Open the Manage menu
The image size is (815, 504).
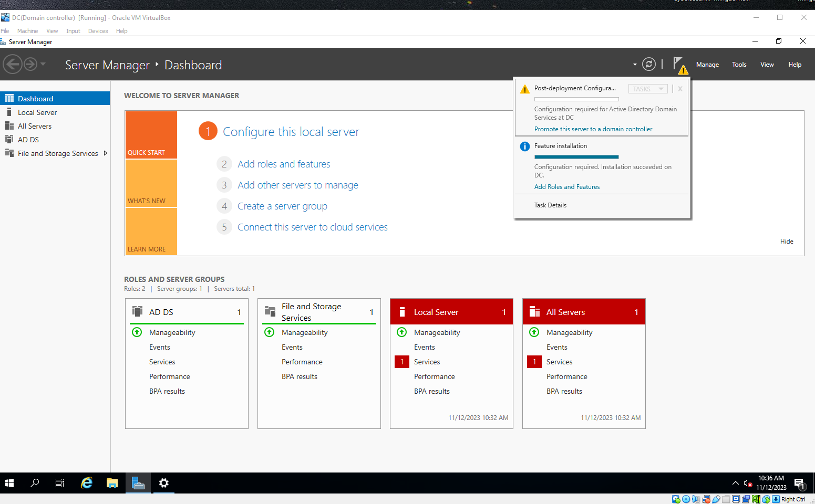coord(707,65)
